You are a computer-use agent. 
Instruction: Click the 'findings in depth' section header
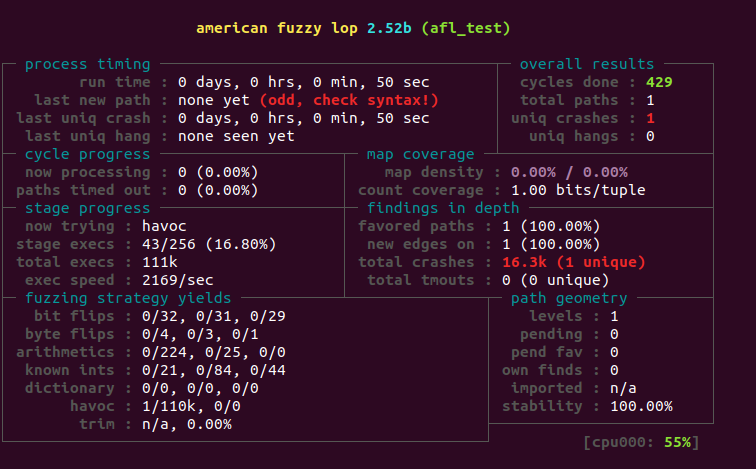[443, 208]
